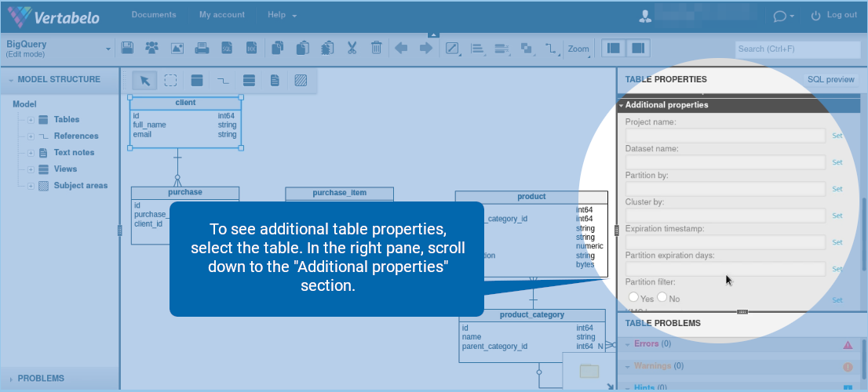The height and width of the screenshot is (392, 868).
Task: Open the reference line style dropdown
Action: pos(552,48)
